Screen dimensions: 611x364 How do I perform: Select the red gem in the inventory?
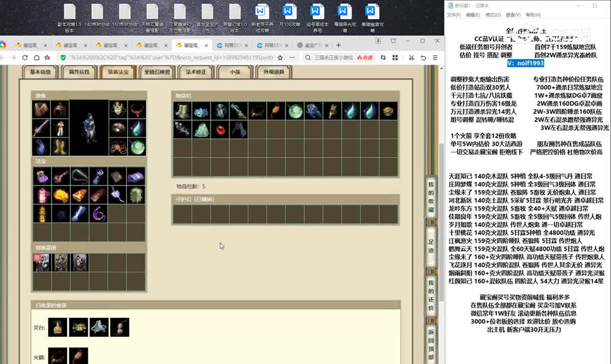coord(220,129)
